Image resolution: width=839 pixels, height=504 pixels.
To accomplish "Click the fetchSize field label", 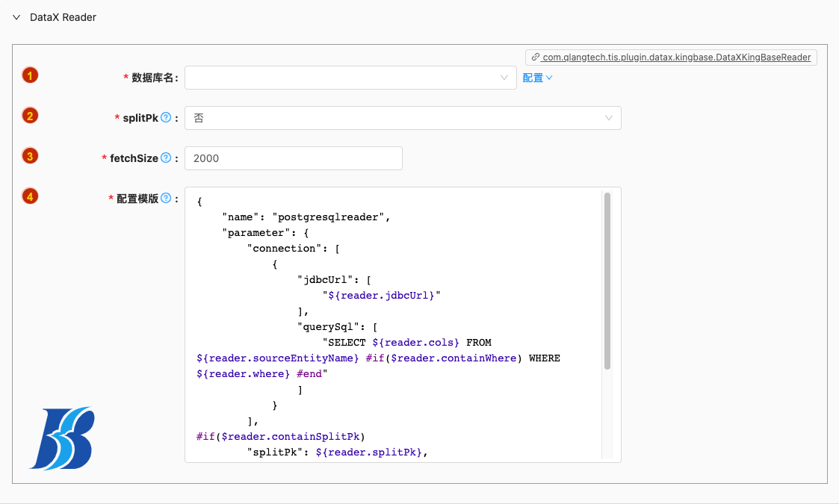I will [134, 158].
